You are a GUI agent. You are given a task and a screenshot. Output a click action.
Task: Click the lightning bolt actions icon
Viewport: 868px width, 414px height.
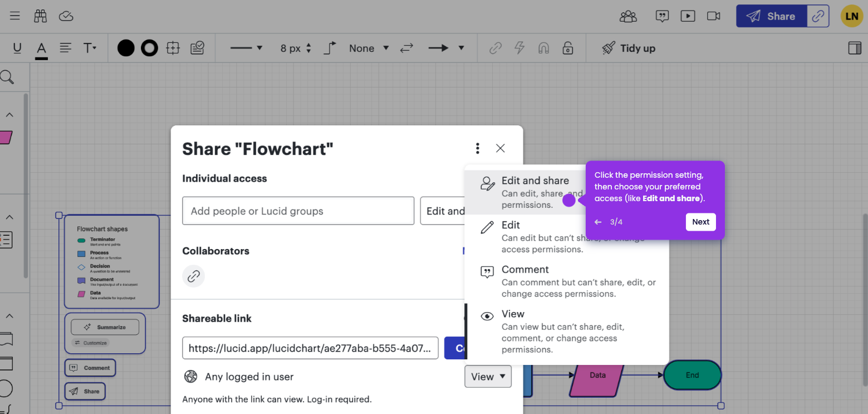tap(519, 48)
